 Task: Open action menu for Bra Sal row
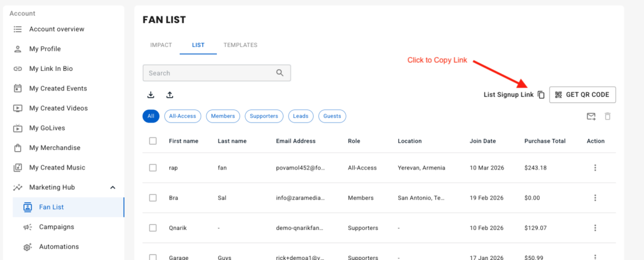coord(595,198)
